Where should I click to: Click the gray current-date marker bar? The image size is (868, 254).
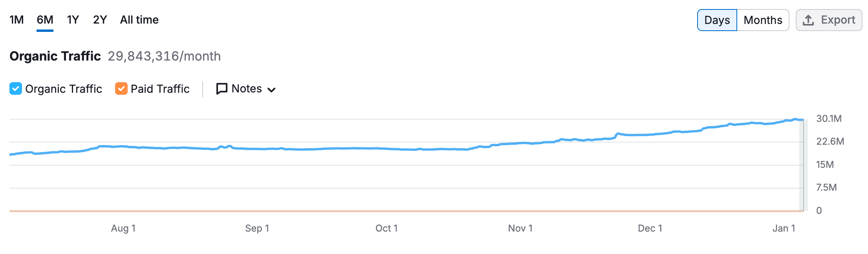point(802,165)
